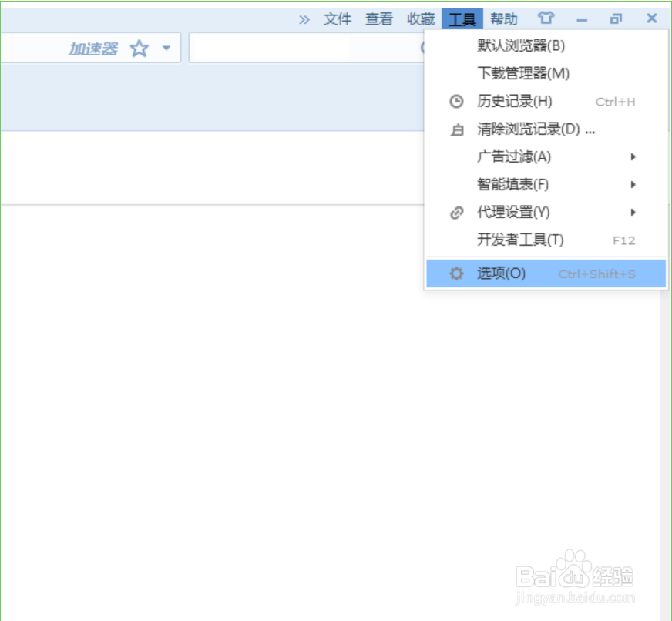The image size is (672, 621).
Task: Expand the 广告过滤(A) submenu arrow
Action: coord(633,156)
